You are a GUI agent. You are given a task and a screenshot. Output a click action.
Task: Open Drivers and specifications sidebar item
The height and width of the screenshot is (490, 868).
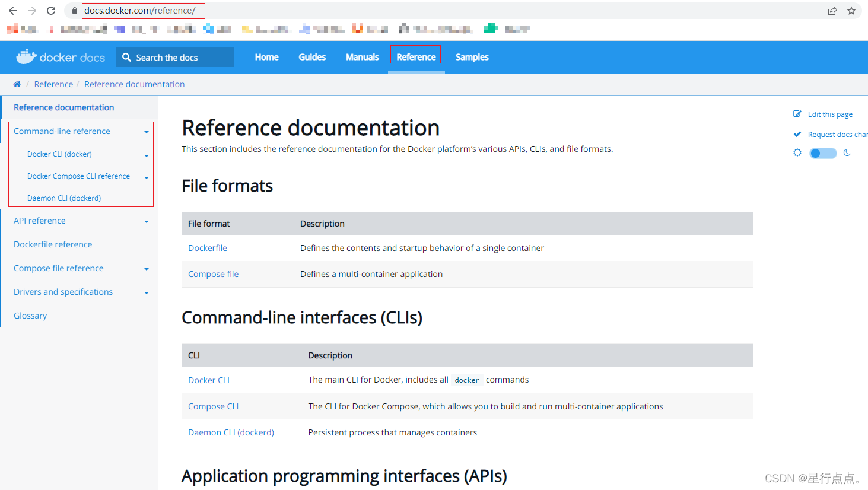coord(63,292)
